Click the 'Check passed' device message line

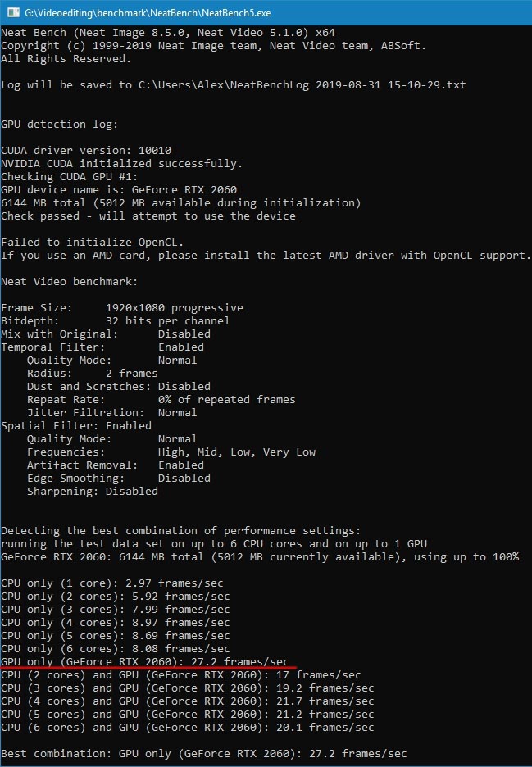(x=148, y=216)
